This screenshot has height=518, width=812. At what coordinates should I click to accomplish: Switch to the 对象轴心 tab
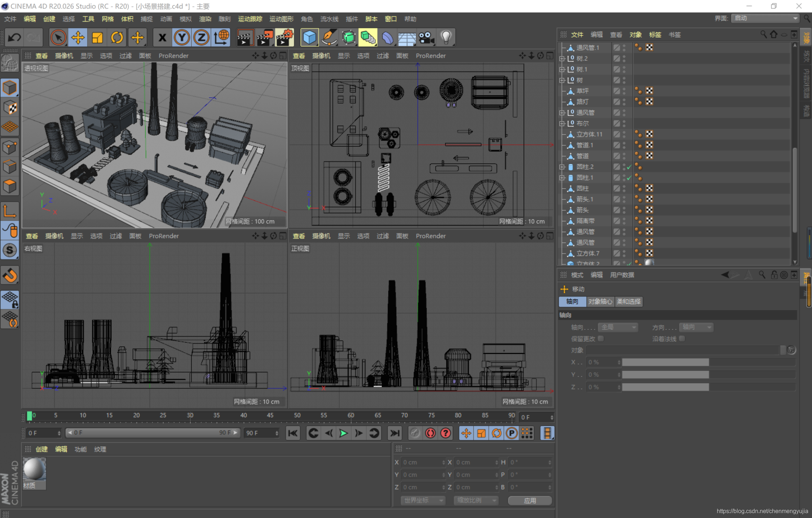[600, 301]
